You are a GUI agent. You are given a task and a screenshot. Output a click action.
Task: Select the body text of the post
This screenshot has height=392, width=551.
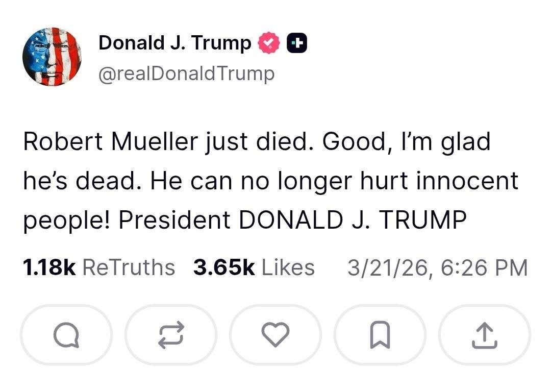click(270, 180)
